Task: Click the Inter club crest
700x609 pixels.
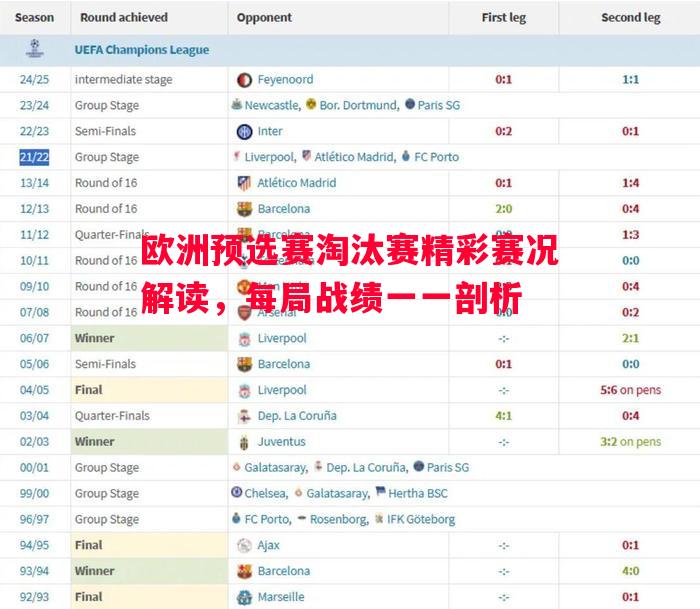Action: pos(244,132)
